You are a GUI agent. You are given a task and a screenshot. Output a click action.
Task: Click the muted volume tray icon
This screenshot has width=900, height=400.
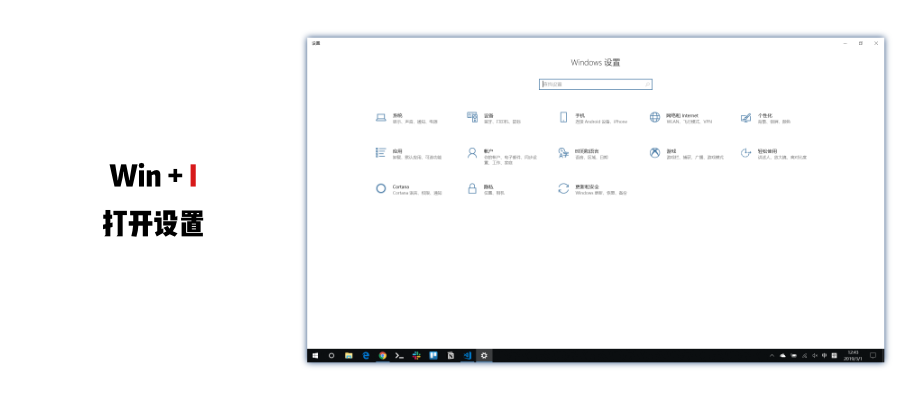(814, 356)
